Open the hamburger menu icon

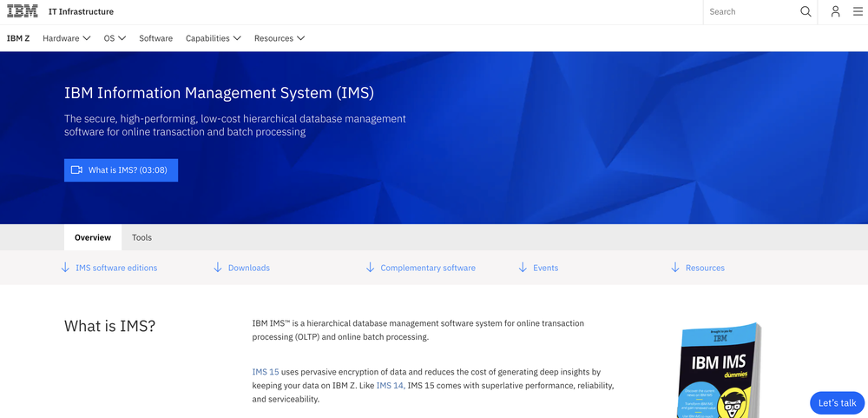tap(858, 12)
